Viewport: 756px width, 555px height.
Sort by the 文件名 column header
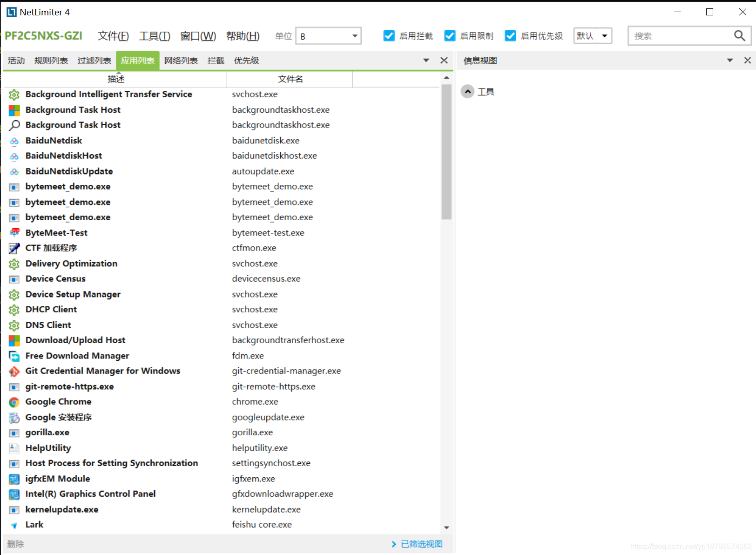290,79
